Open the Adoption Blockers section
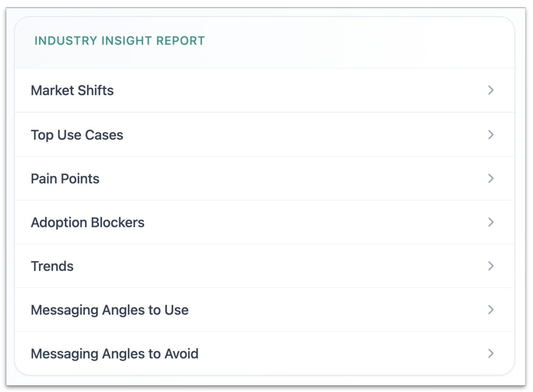The width and height of the screenshot is (533, 392). (242, 222)
